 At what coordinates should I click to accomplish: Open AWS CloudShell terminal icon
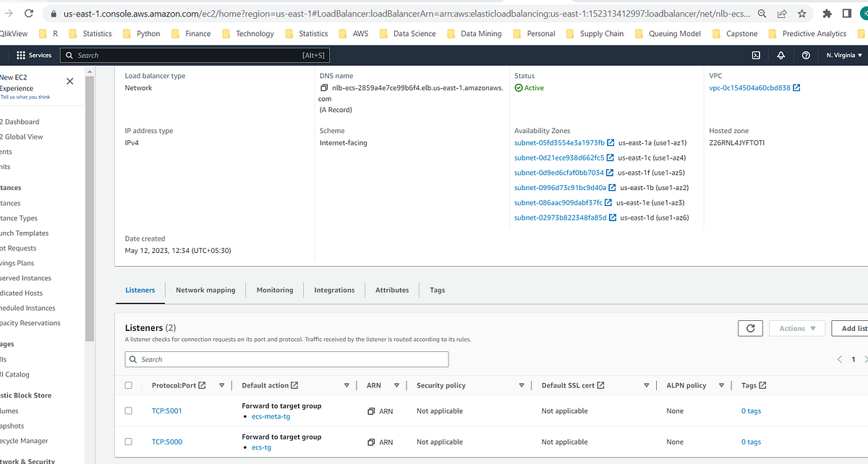755,55
